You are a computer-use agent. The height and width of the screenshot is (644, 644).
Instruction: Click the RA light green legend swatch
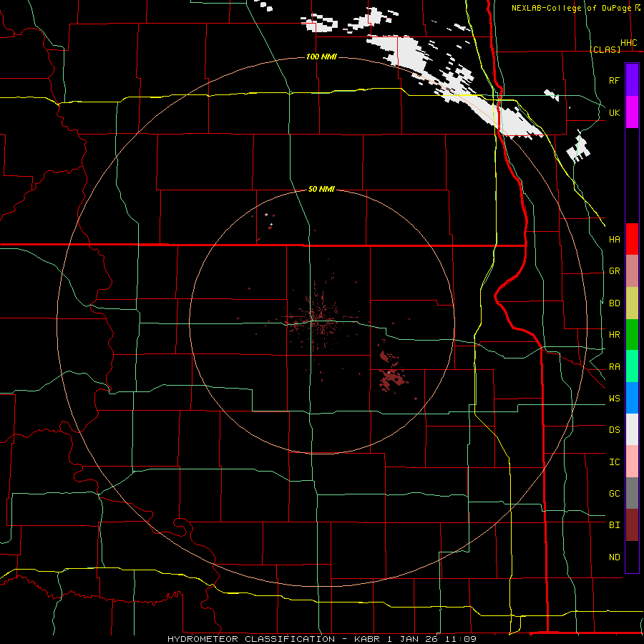pyautogui.click(x=632, y=366)
